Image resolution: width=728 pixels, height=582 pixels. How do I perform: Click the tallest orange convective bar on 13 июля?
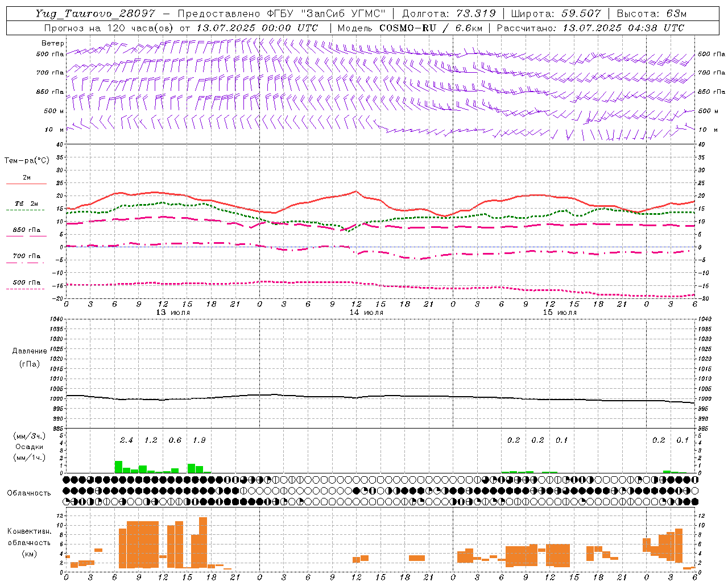click(x=203, y=542)
